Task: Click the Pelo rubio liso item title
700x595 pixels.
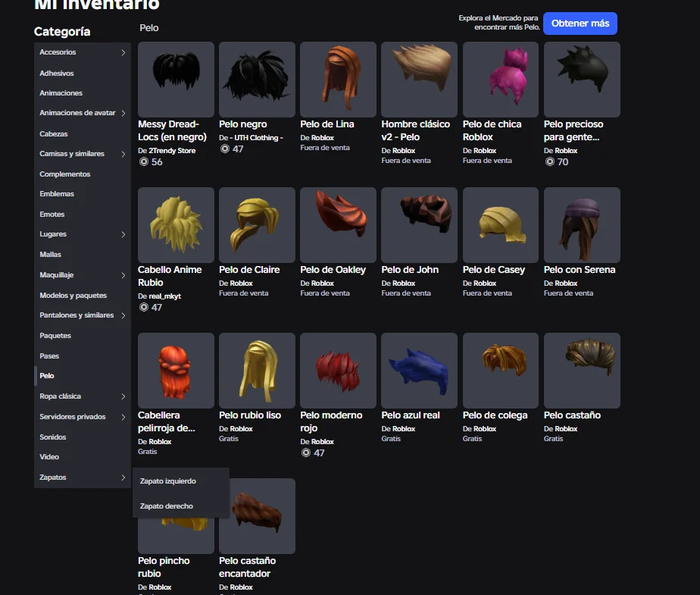Action: tap(249, 415)
